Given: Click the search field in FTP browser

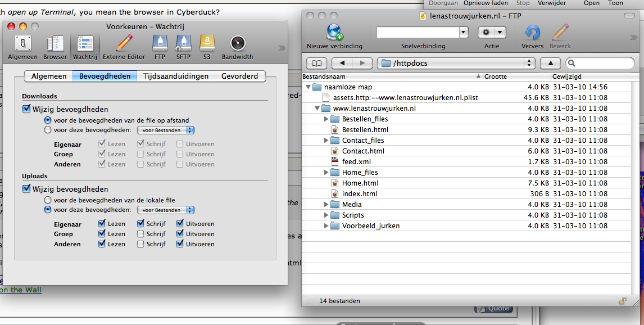Looking at the screenshot, I should pyautogui.click(x=600, y=63).
